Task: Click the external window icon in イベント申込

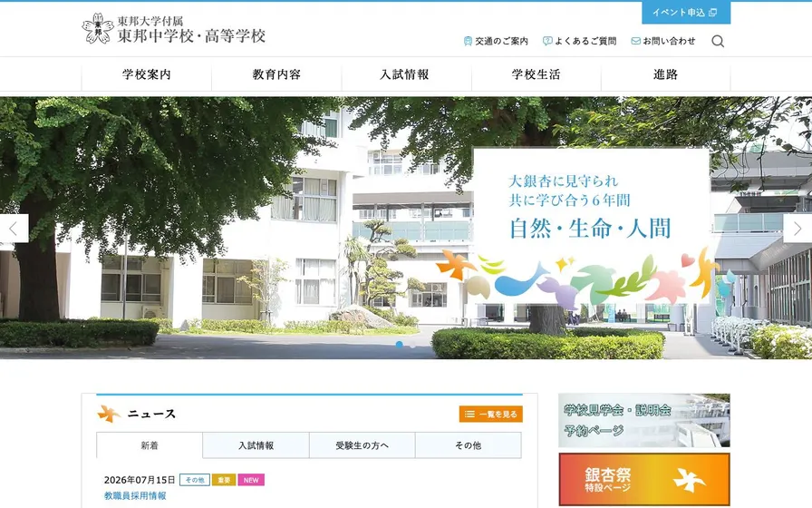Action: tap(712, 13)
